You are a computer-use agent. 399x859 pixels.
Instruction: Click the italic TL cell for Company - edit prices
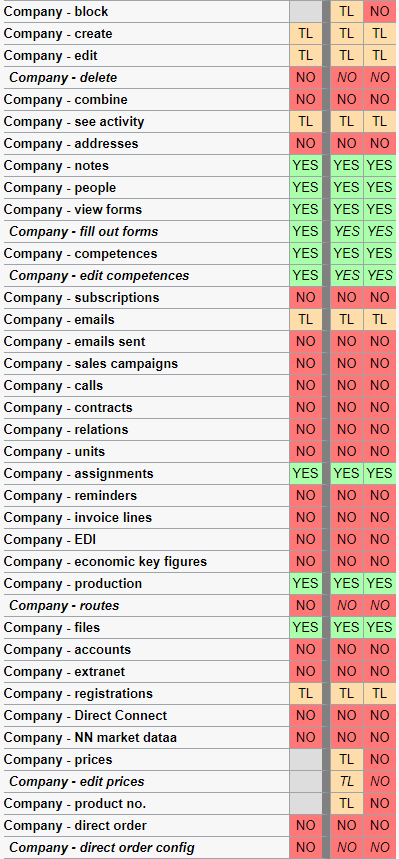tap(346, 781)
